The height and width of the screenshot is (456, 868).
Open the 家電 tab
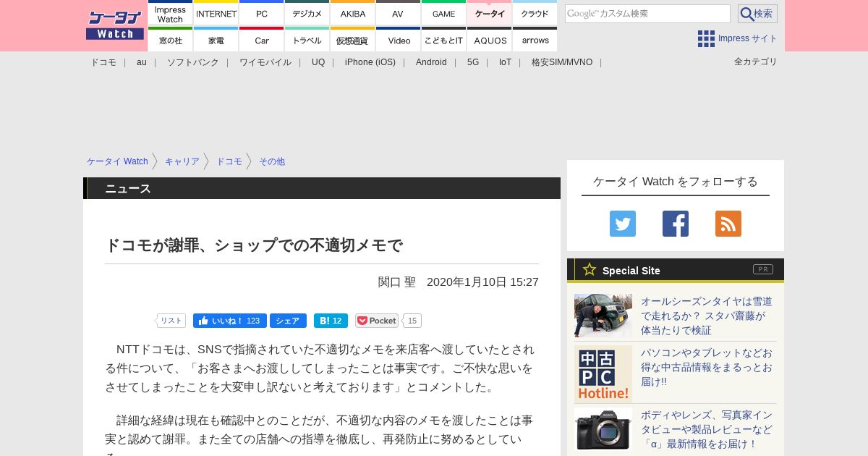pos(216,40)
